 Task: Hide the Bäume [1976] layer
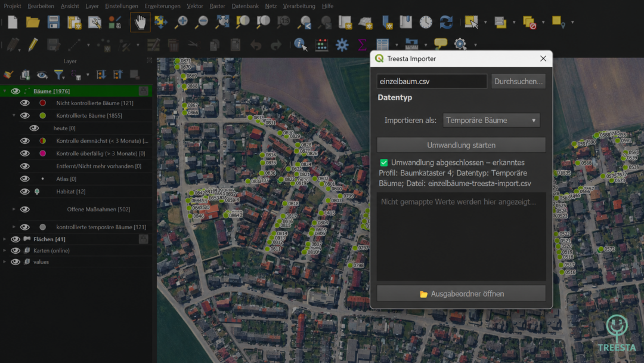15,91
